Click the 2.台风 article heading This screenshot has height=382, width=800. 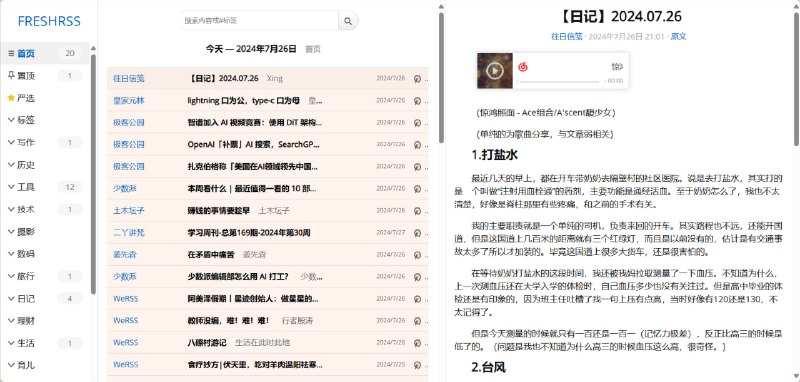(x=488, y=367)
